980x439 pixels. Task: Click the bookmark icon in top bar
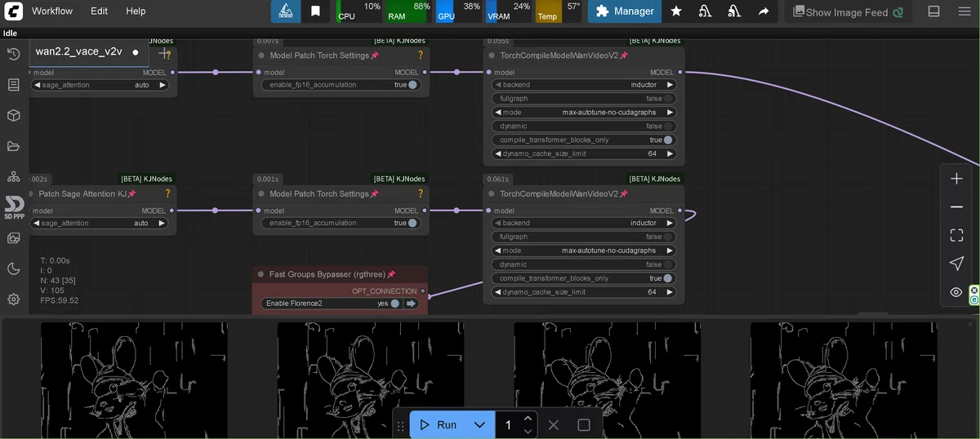point(315,11)
